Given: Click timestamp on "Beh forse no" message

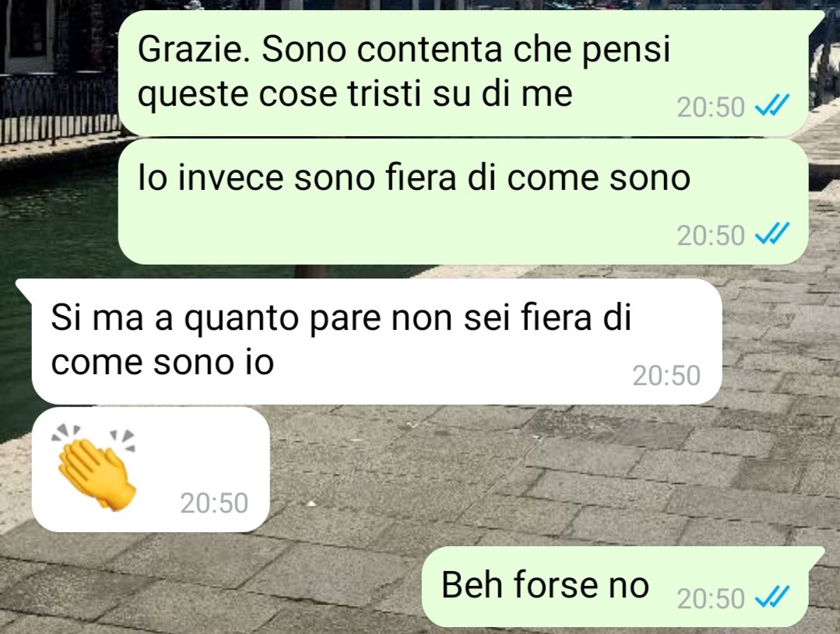Looking at the screenshot, I should 711,597.
